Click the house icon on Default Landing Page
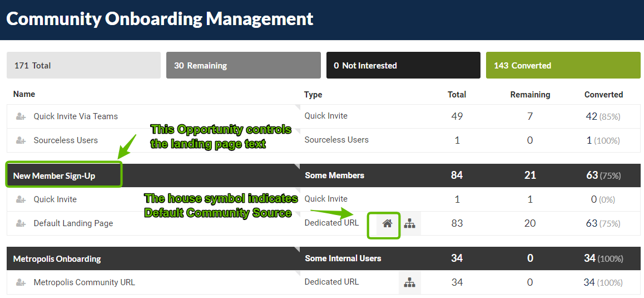This screenshot has width=644, height=298. (x=387, y=223)
